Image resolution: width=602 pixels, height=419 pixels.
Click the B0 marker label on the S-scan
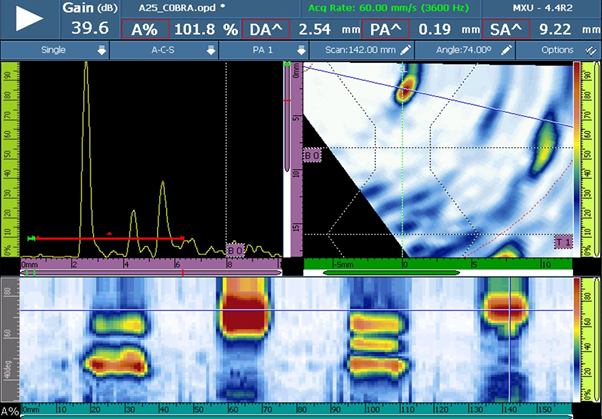click(x=310, y=156)
